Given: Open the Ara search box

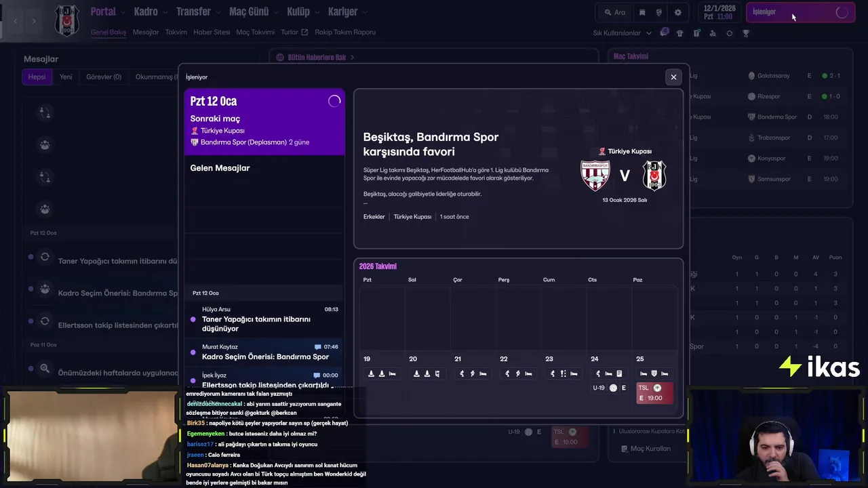Looking at the screenshot, I should pos(614,12).
